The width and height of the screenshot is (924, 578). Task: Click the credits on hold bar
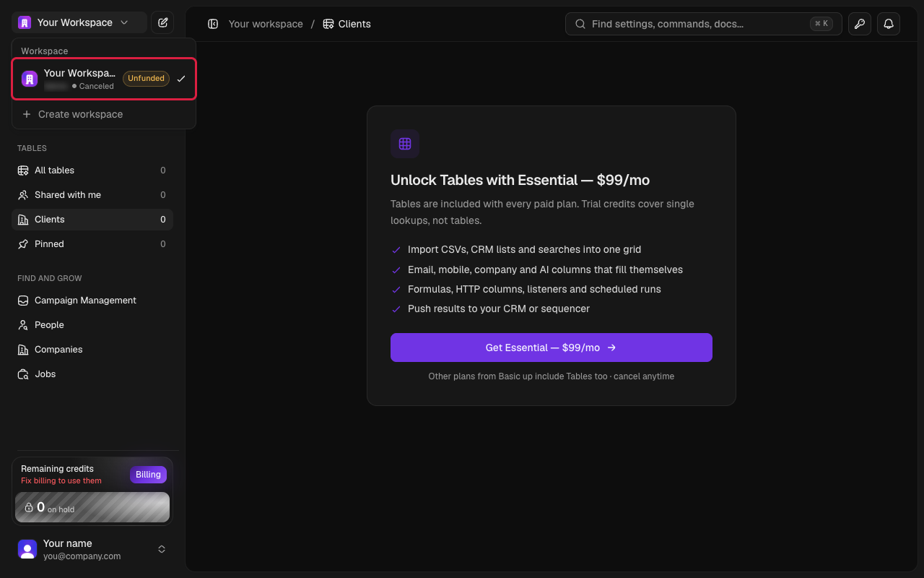point(92,507)
